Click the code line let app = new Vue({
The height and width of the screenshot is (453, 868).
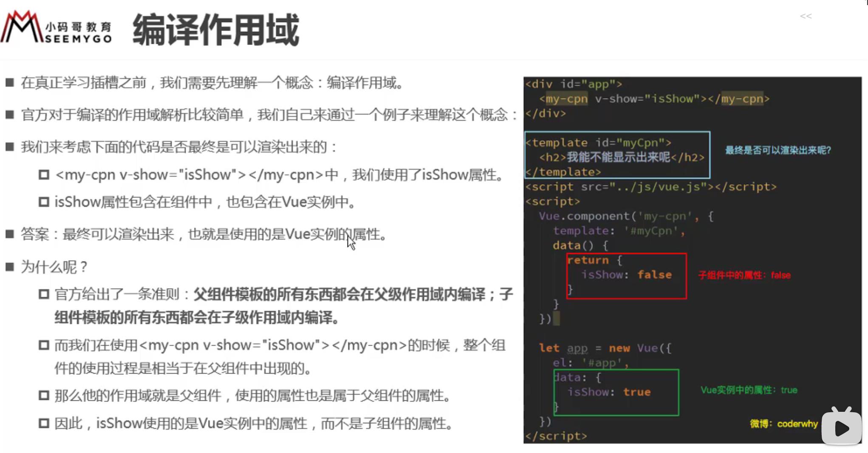click(605, 348)
